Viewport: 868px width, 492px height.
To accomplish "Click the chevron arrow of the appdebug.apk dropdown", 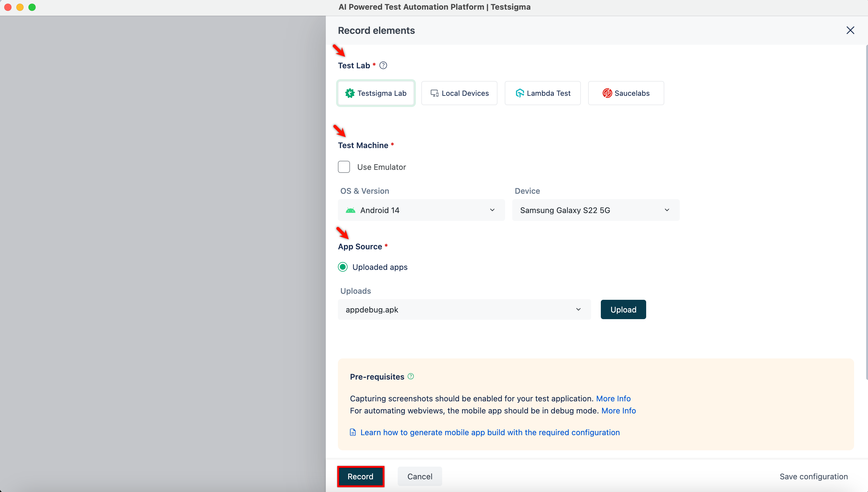I will (x=578, y=309).
